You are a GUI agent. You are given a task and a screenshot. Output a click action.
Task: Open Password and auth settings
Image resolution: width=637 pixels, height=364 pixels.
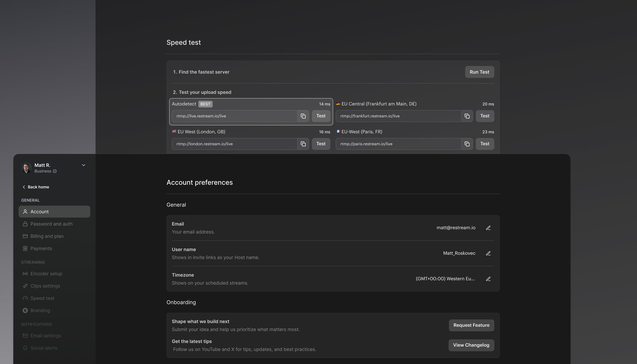pyautogui.click(x=51, y=224)
